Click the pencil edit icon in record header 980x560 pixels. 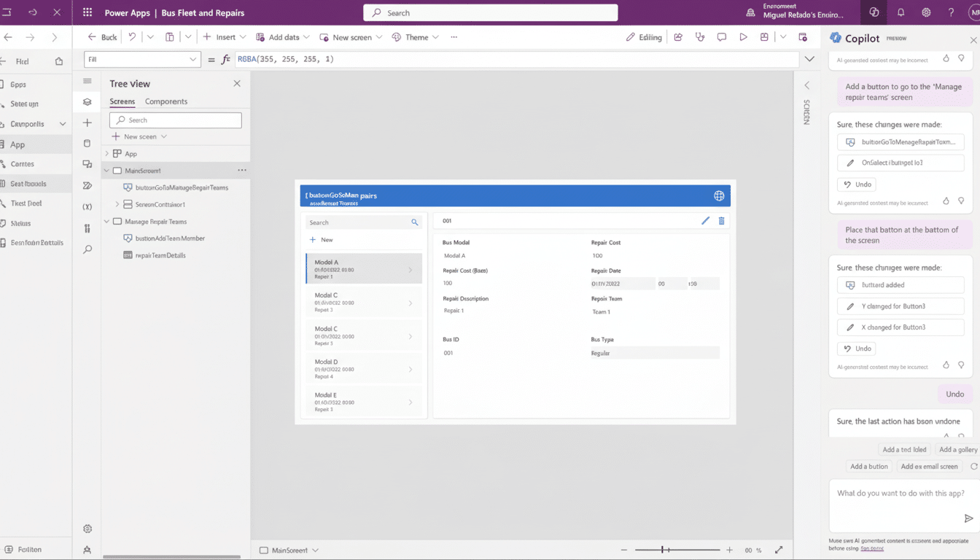(x=705, y=221)
